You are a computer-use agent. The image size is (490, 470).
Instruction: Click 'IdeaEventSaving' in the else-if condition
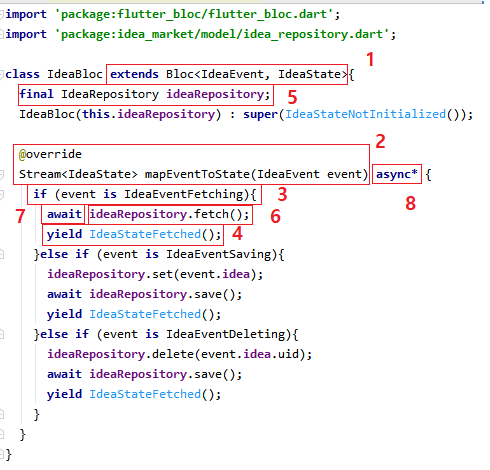(219, 254)
